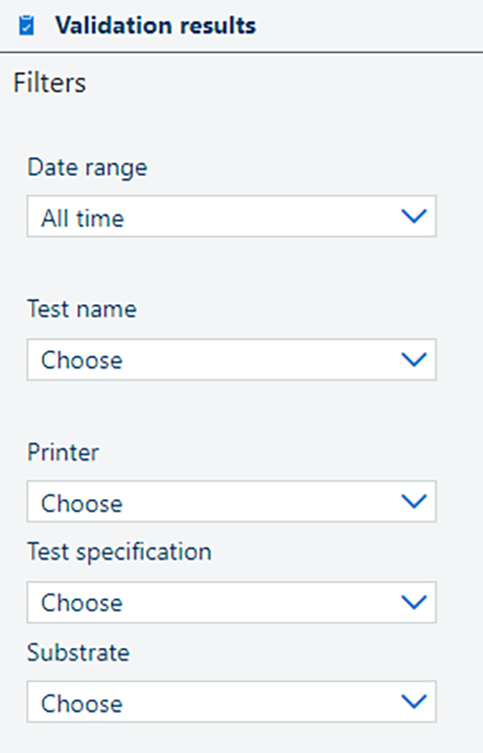Click the Validation results panel title
The width and height of the screenshot is (483, 753).
click(156, 25)
